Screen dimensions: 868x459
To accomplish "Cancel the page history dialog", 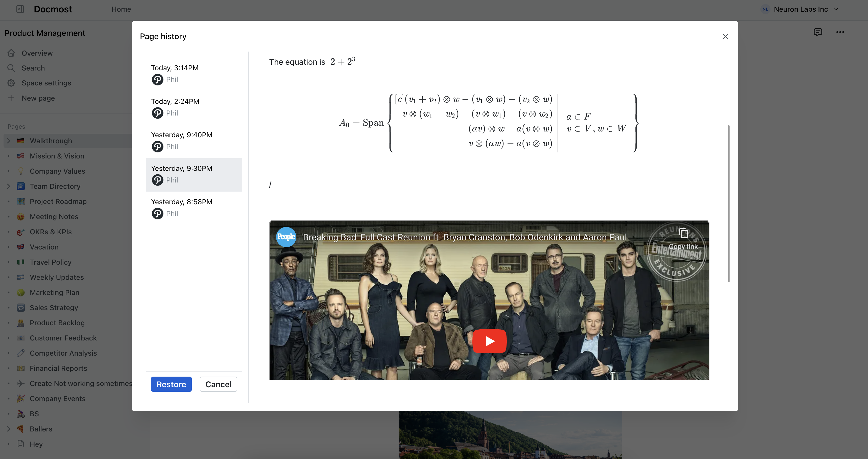I will [218, 384].
